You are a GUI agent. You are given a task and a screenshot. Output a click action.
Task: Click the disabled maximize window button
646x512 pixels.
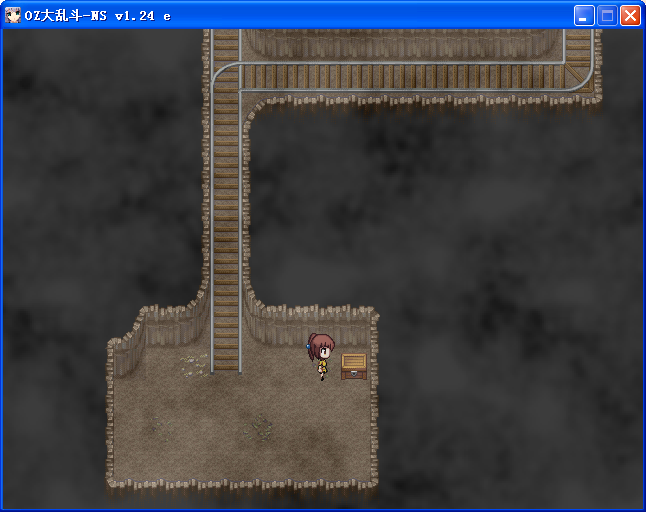pyautogui.click(x=607, y=16)
